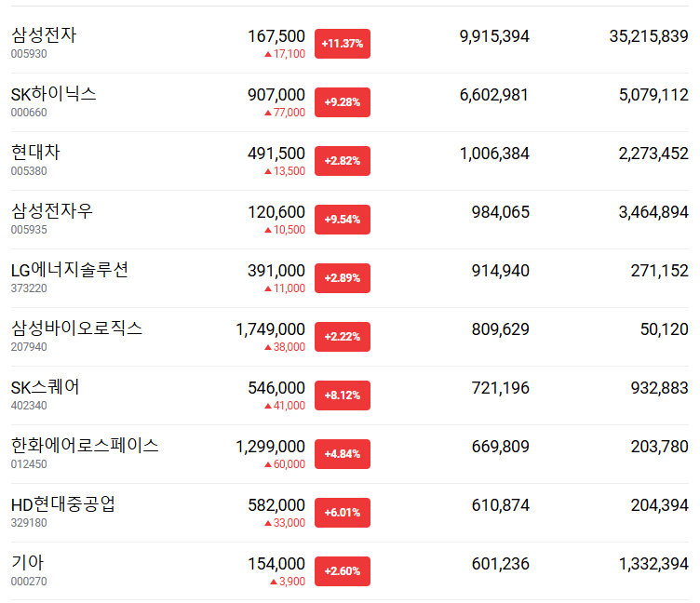Click the red up-triangle beside 17,100
Screen dimensions: 700x603
268,54
